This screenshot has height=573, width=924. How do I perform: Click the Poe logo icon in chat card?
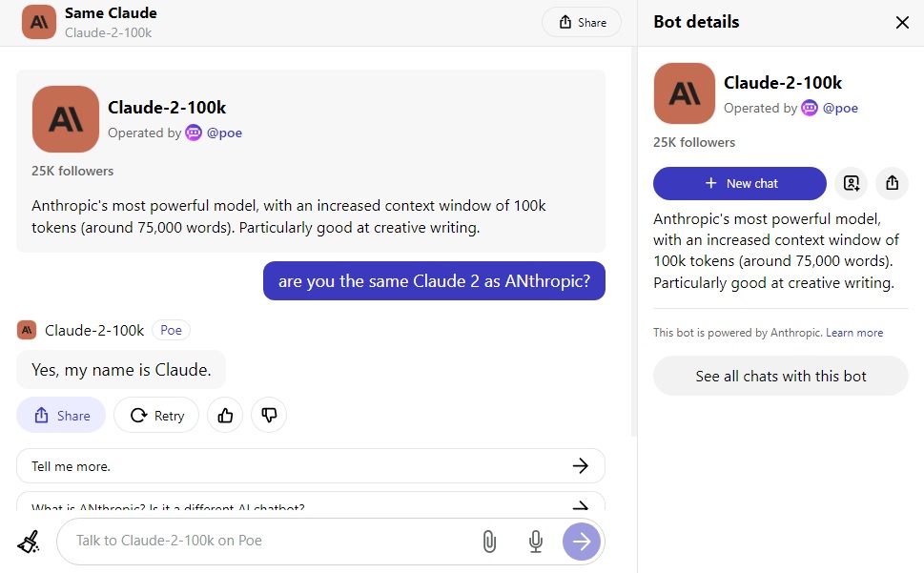[194, 133]
